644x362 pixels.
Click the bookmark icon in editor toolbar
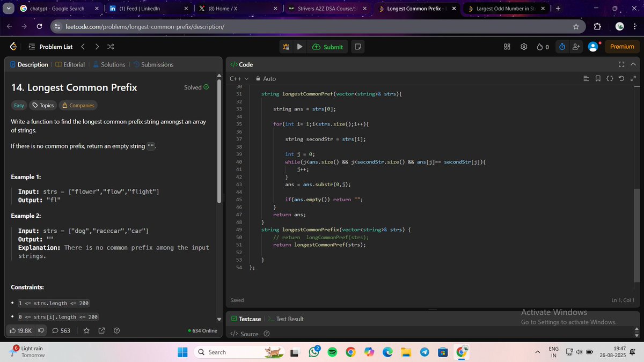(x=598, y=79)
